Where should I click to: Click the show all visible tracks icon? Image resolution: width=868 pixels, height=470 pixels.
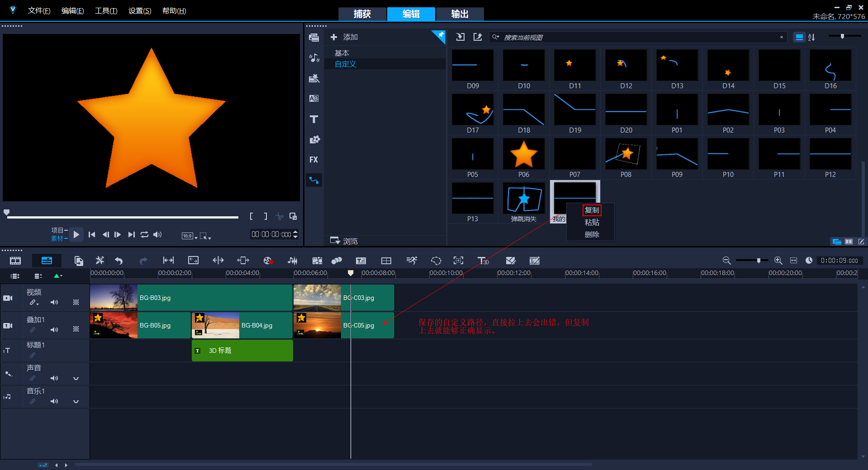(x=15, y=275)
